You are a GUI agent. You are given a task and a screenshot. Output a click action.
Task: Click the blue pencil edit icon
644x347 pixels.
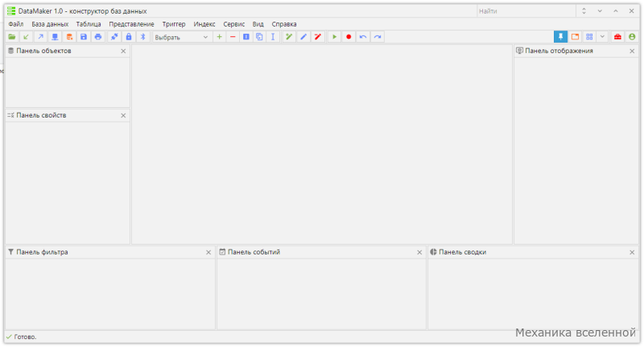[x=303, y=37]
